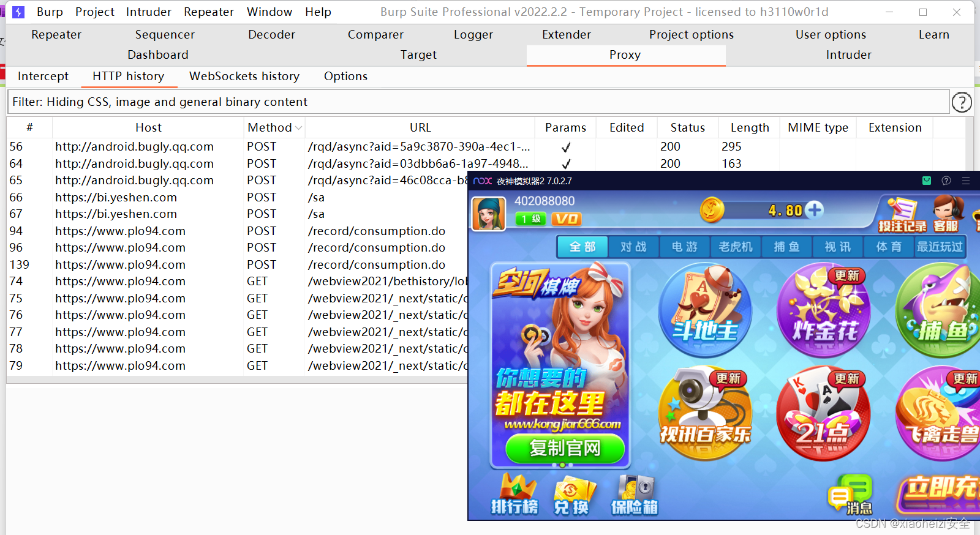Open the 保险箱 safe box icon
The width and height of the screenshot is (980, 535).
[x=635, y=495]
